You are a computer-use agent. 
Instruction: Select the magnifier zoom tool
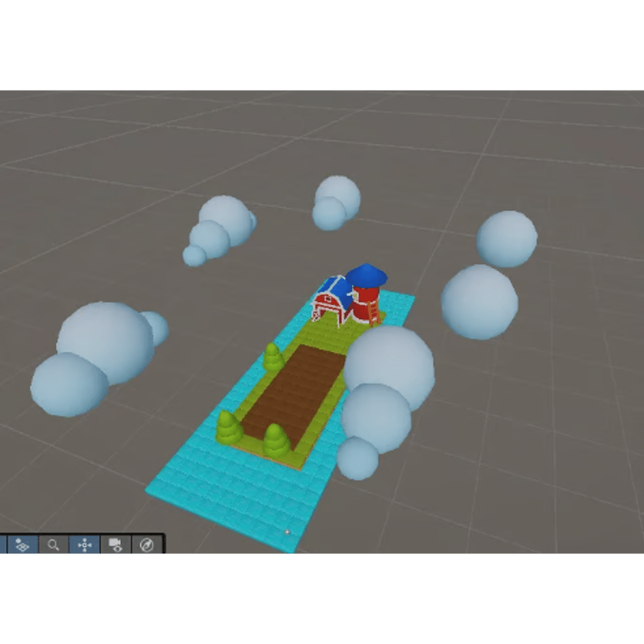pyautogui.click(x=53, y=545)
